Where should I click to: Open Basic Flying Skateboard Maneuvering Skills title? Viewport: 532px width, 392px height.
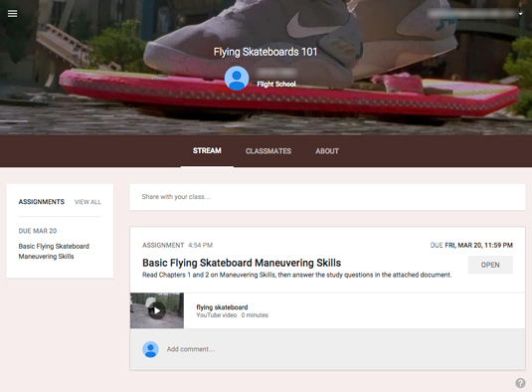tap(242, 263)
